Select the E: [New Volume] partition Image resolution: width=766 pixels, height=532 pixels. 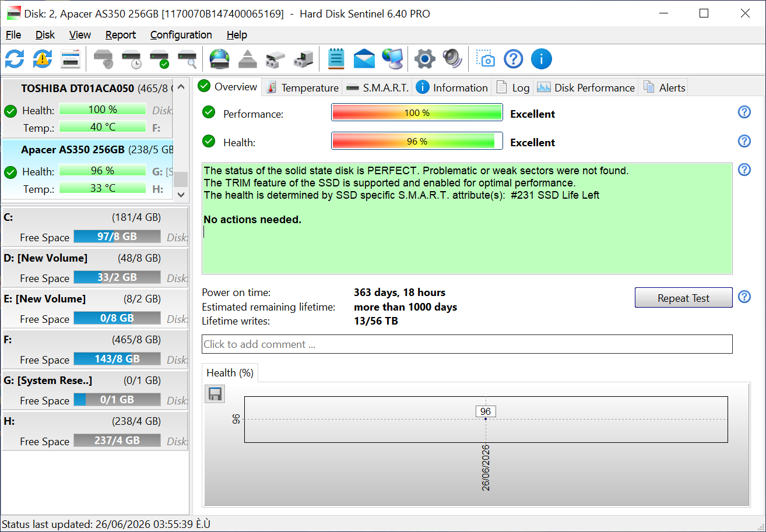pyautogui.click(x=95, y=308)
